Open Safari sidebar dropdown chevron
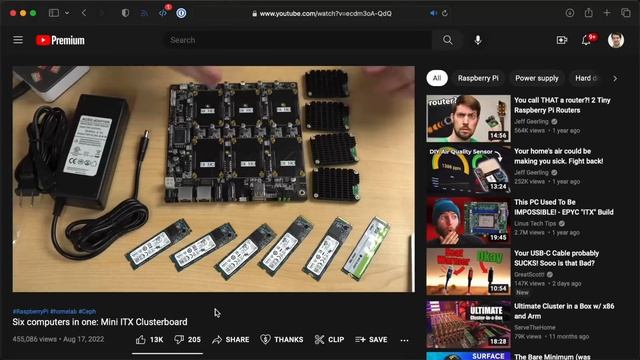Image resolution: width=640 pixels, height=360 pixels. [67, 13]
